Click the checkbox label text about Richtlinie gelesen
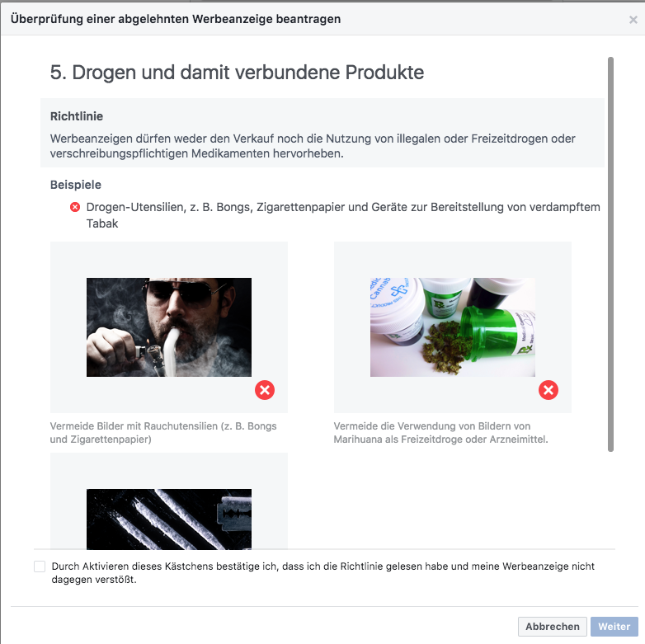This screenshot has height=644, width=645. (x=322, y=573)
